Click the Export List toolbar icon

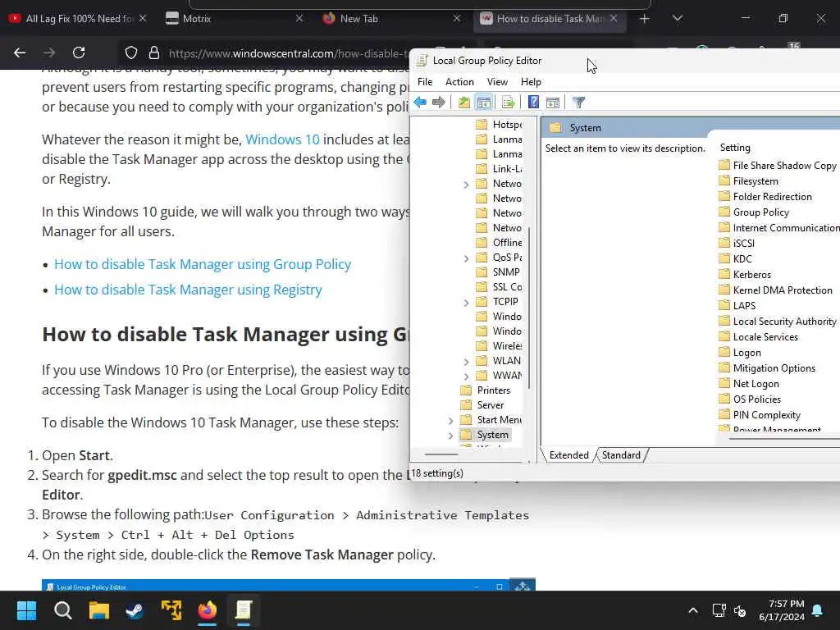[508, 102]
